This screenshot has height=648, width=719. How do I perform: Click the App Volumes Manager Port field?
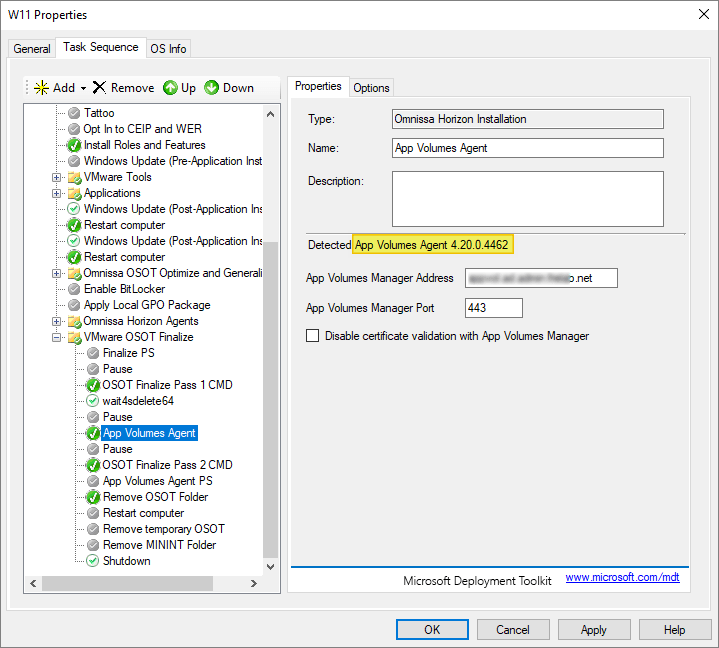(x=494, y=308)
